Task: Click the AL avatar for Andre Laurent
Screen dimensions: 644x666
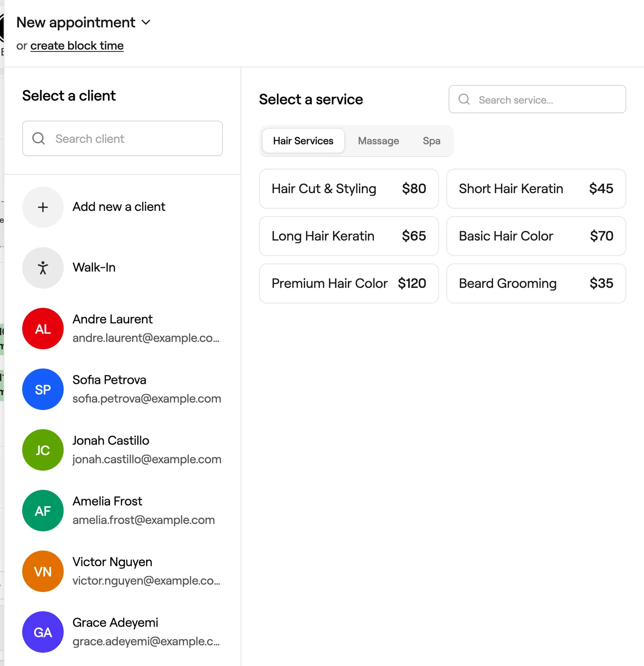Action: point(43,329)
